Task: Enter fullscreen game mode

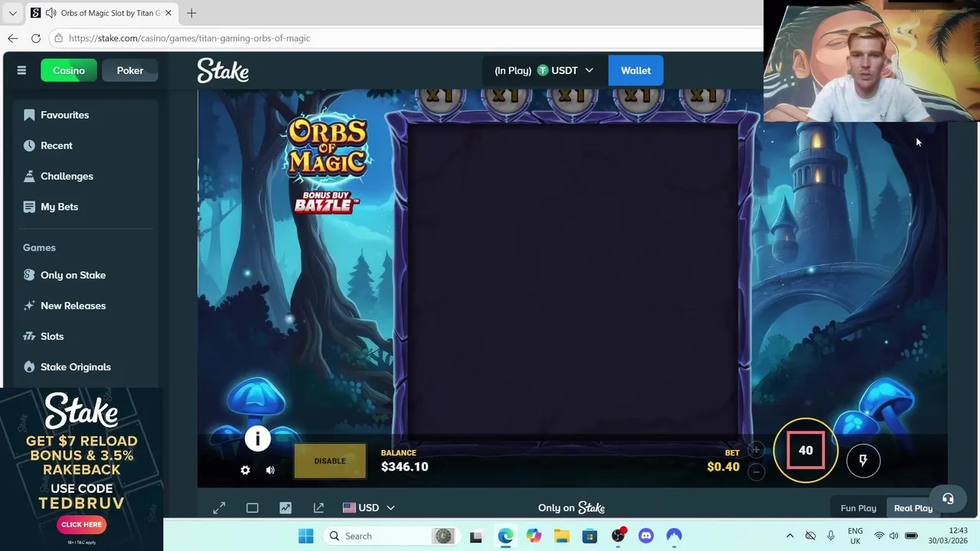Action: coord(219,507)
